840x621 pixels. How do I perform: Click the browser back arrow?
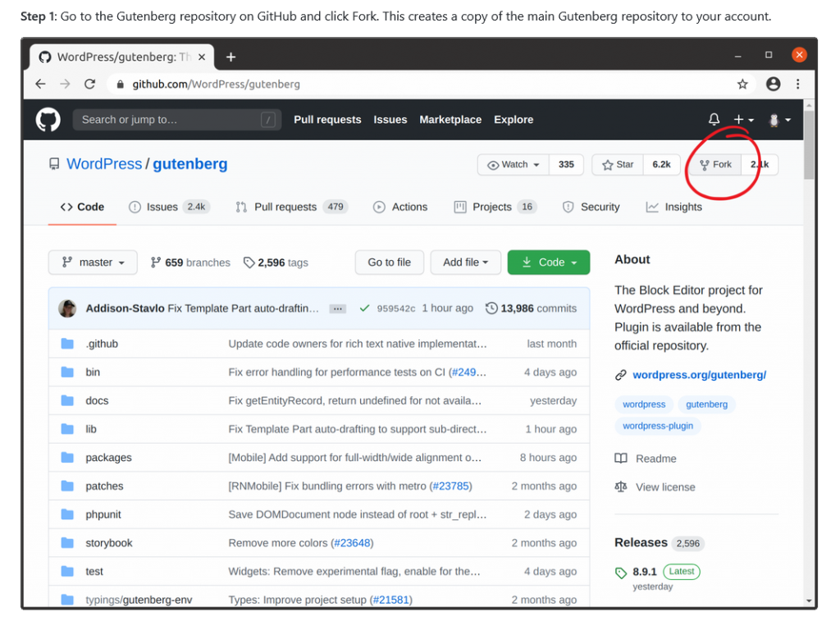(x=41, y=84)
